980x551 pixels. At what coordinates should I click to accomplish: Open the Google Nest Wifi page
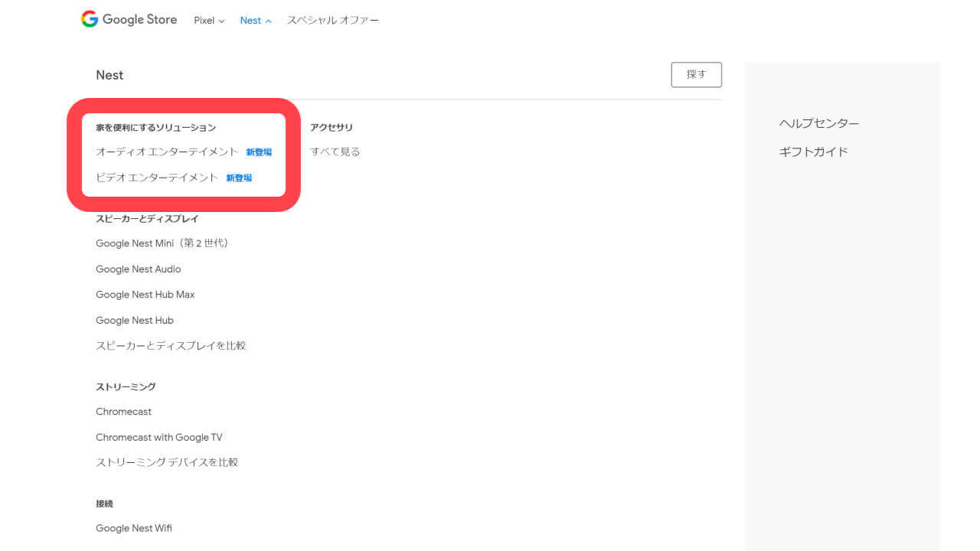coord(134,528)
